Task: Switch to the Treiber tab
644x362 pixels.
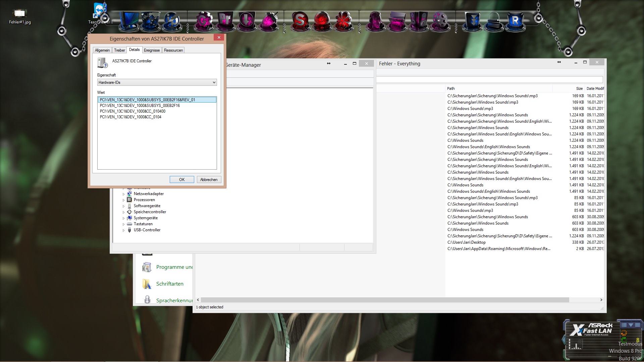Action: point(119,50)
